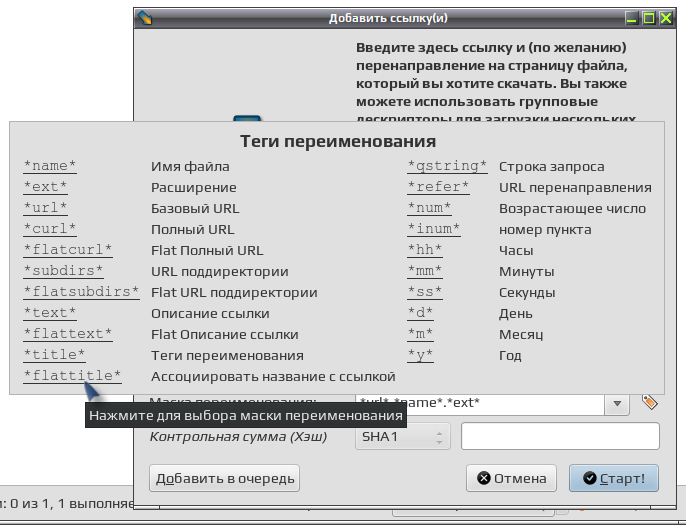Viewport: 686px width, 525px height.
Task: Insert the *flatcurl* renaming tag
Action: 68,250
